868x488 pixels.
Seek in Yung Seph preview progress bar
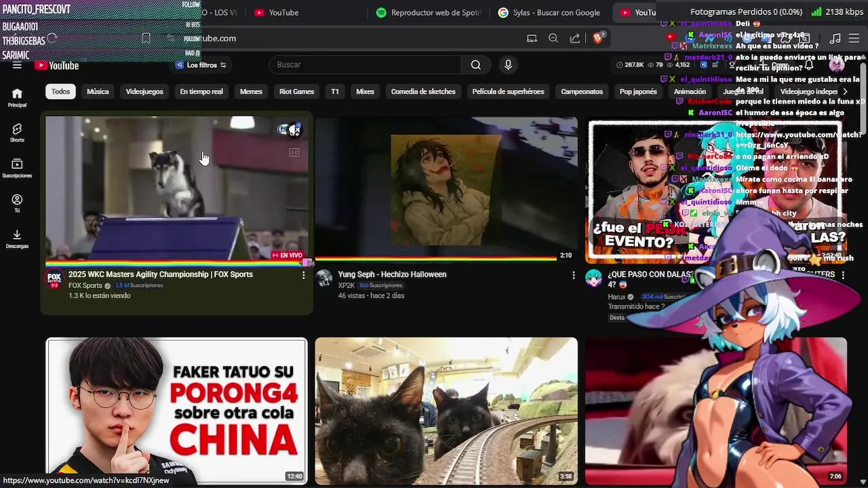pyautogui.click(x=436, y=258)
